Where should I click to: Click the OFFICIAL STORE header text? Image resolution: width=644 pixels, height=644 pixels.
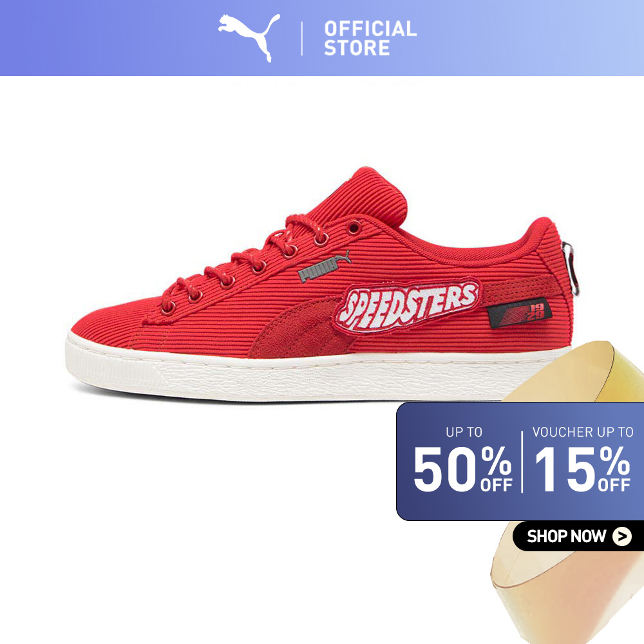coord(370,38)
